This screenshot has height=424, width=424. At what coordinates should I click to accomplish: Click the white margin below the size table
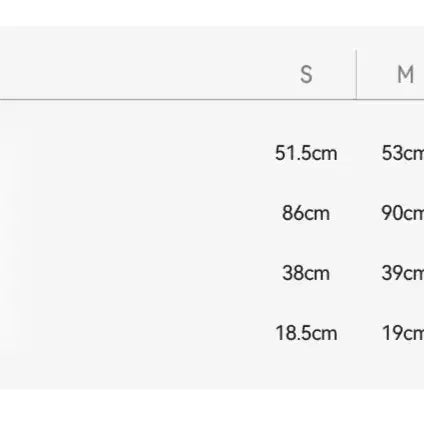[x=212, y=407]
